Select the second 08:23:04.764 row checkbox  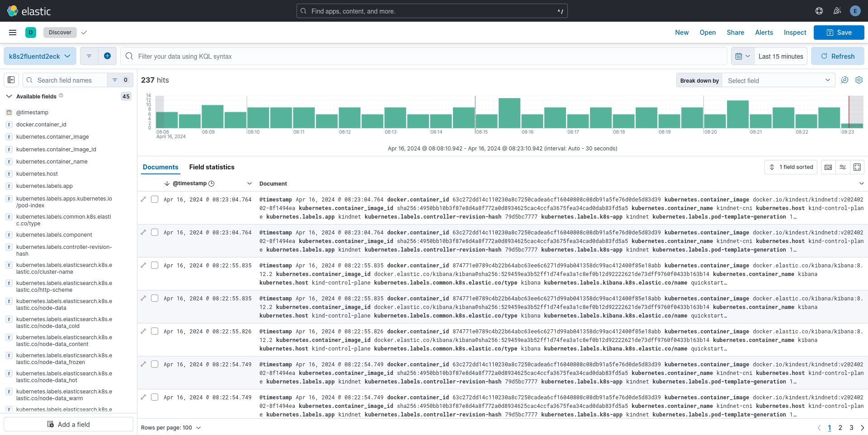click(155, 232)
